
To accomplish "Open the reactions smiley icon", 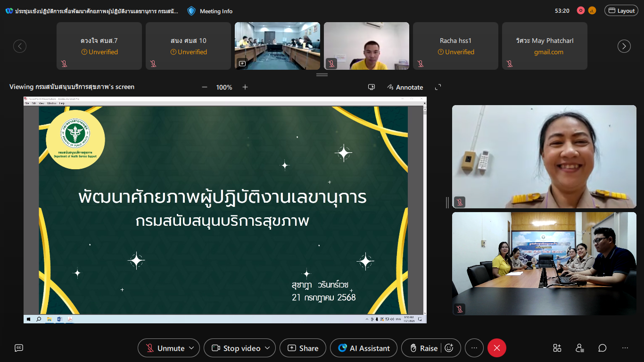I will pos(449,348).
